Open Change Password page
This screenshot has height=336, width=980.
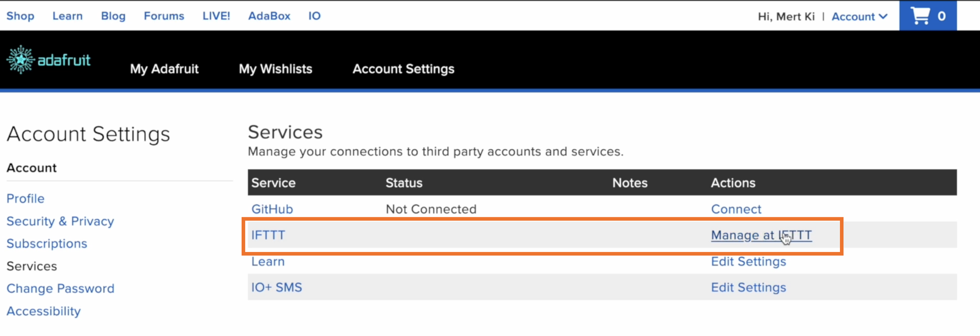click(x=60, y=288)
